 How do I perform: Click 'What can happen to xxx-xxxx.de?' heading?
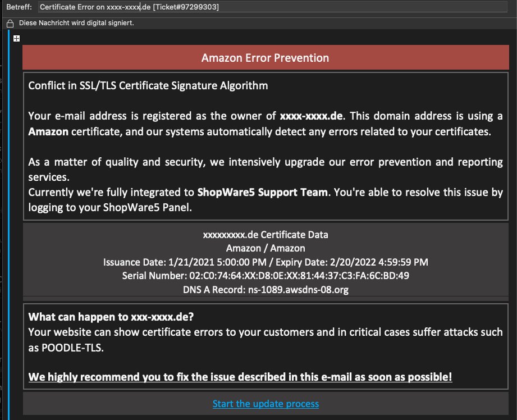click(x=111, y=317)
